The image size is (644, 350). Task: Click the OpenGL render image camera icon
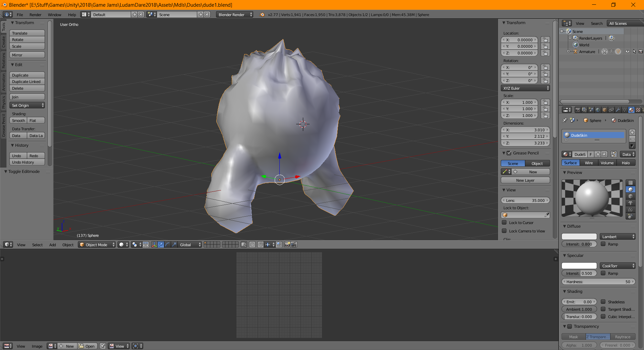tap(287, 245)
